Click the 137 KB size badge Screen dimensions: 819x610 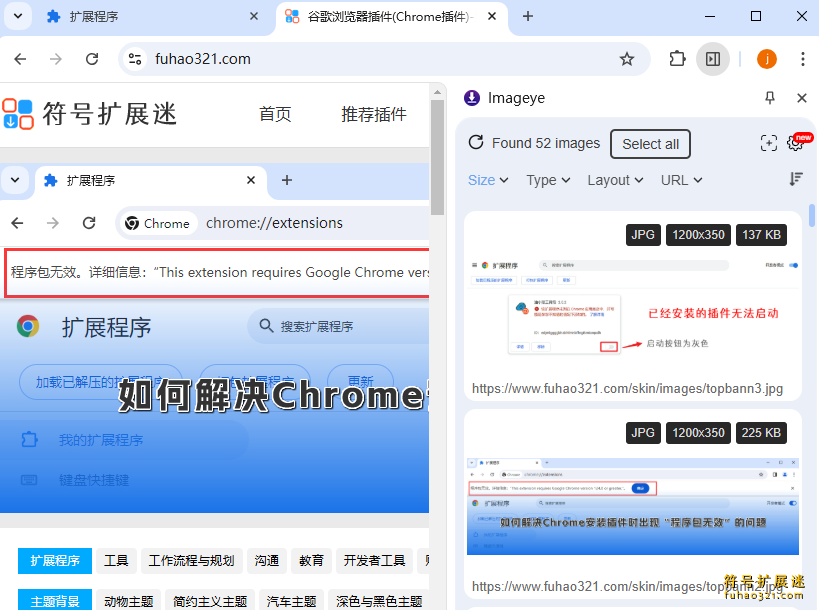point(761,234)
